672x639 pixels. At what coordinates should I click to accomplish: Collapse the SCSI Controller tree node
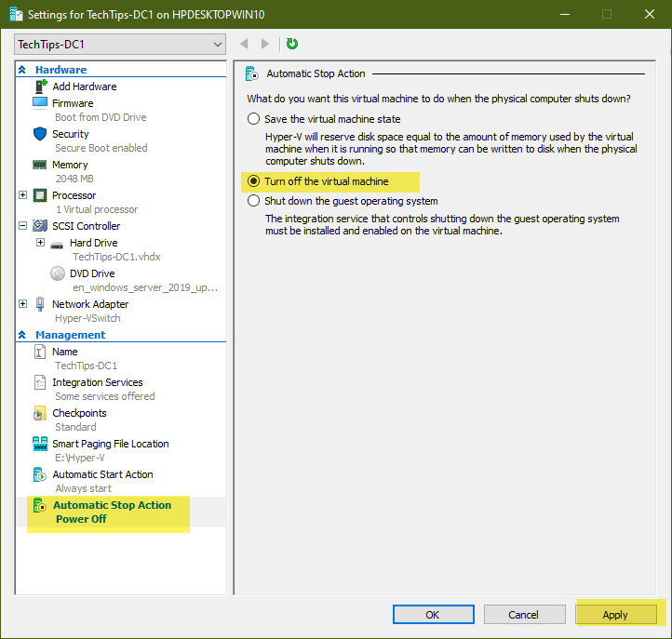point(22,226)
